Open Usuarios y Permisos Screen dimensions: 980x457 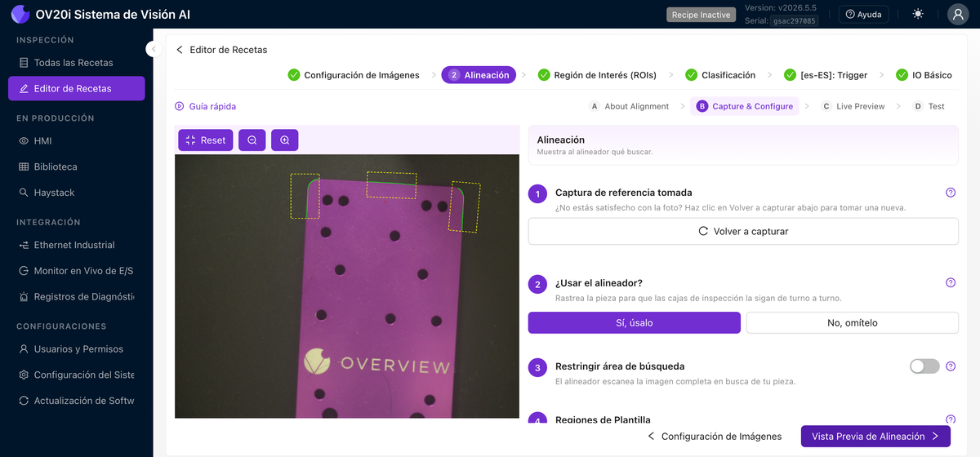76,349
